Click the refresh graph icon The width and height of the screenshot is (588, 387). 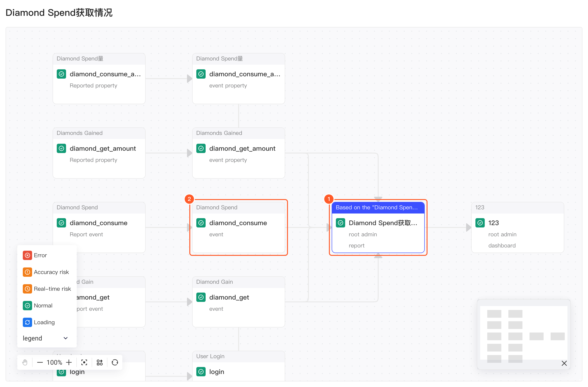pyautogui.click(x=115, y=362)
